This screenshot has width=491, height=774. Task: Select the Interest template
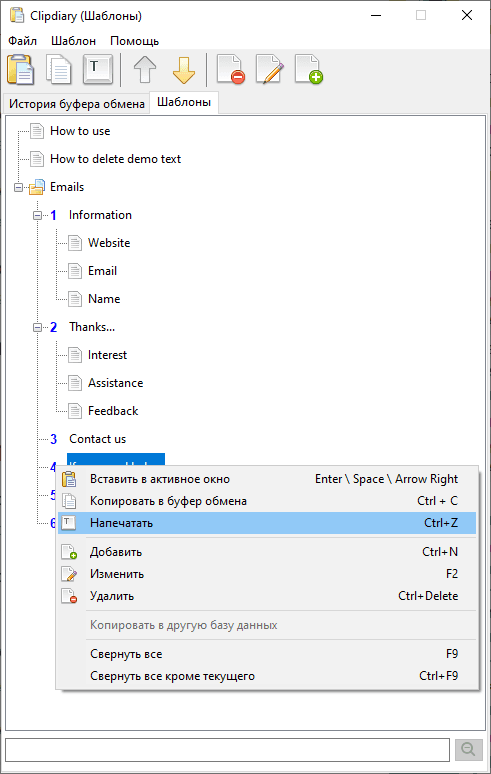[x=107, y=355]
